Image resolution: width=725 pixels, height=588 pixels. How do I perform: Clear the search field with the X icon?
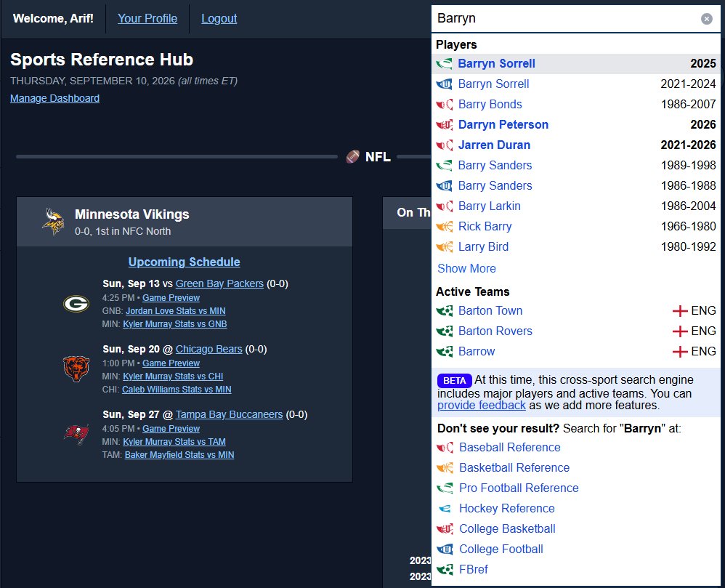click(x=706, y=18)
